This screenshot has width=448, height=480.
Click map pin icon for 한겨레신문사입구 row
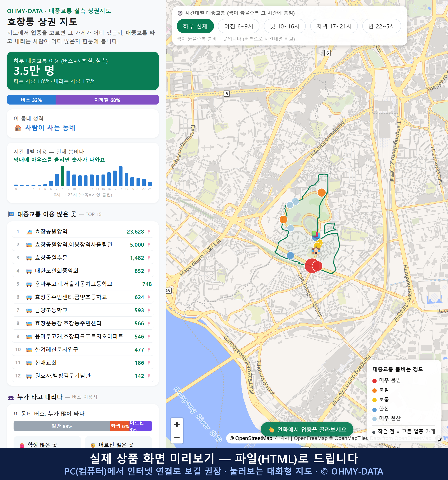click(x=149, y=350)
